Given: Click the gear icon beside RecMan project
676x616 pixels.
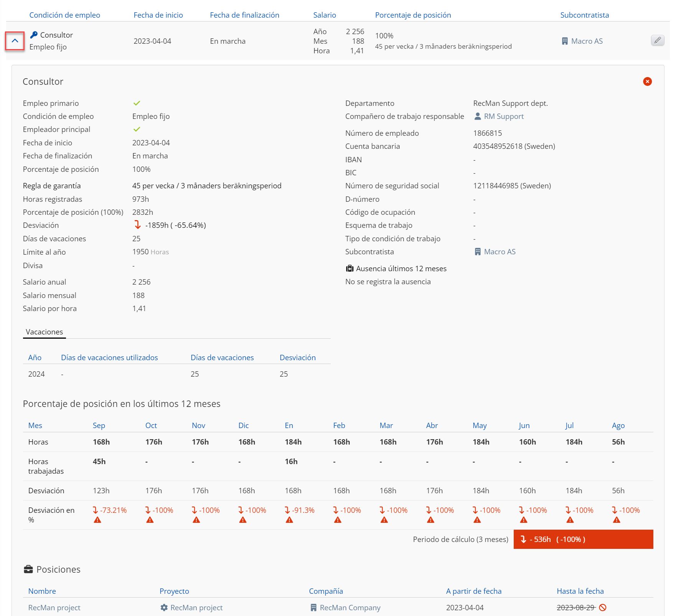Looking at the screenshot, I should tap(164, 608).
